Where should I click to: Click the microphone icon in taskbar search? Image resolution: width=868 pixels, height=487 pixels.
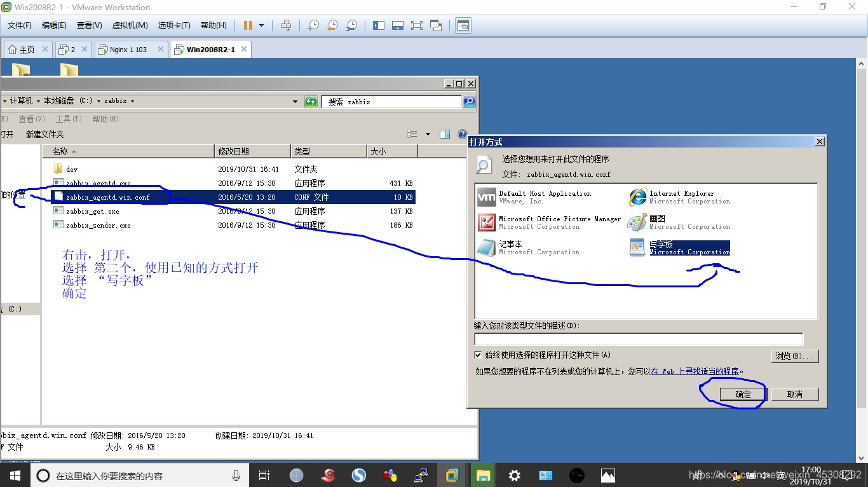236,475
